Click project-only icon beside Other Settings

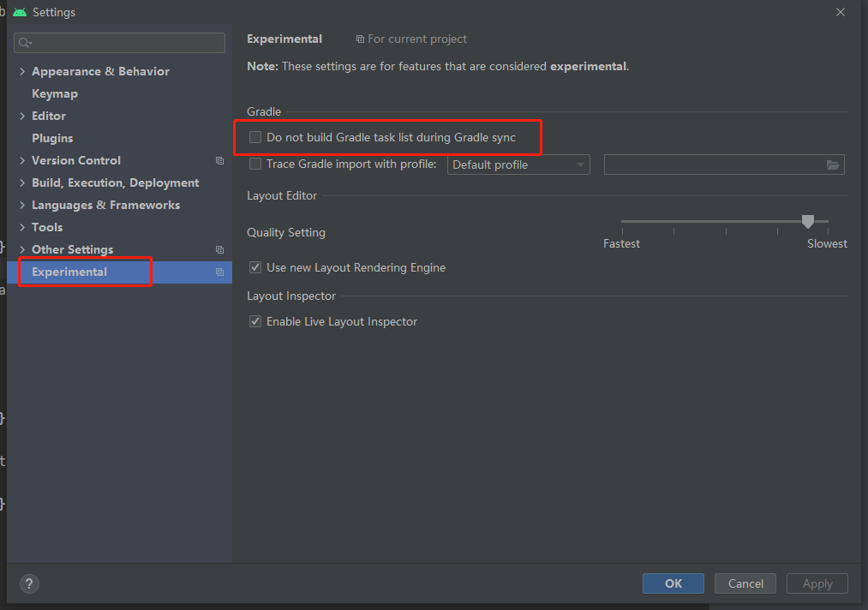(219, 249)
